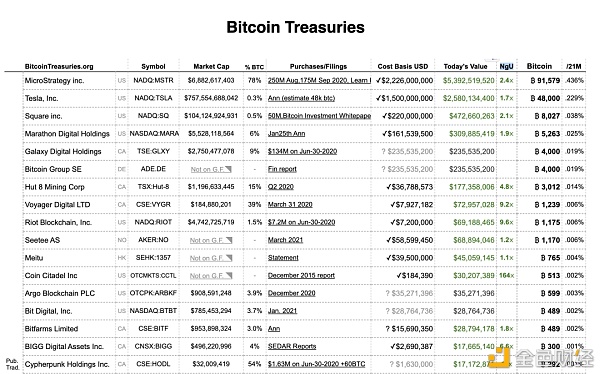Click the highlighted NgU column header
This screenshot has height=374, width=600.
click(506, 66)
